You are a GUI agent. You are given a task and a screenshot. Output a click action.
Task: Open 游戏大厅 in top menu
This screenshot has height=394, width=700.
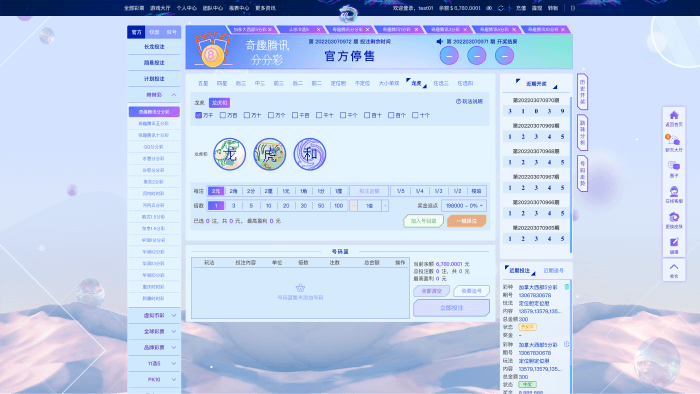click(160, 8)
